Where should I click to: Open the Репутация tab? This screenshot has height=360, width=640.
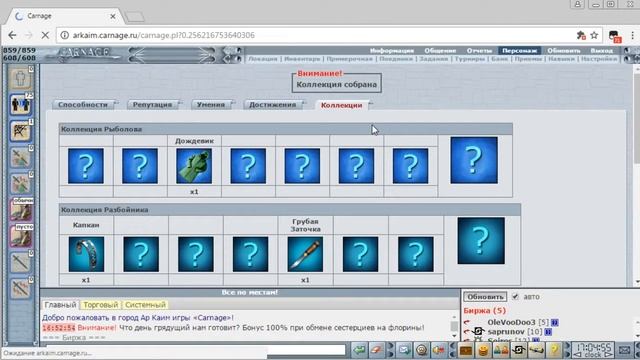(152, 104)
